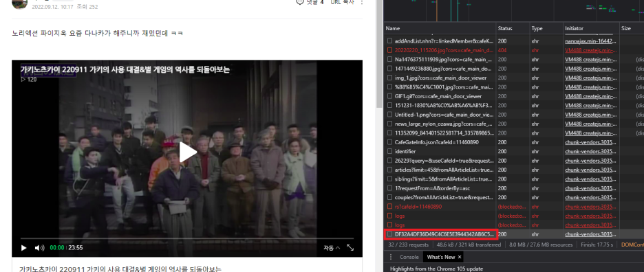Mute the video with the speaker icon
This screenshot has width=644, height=272.
[39, 248]
